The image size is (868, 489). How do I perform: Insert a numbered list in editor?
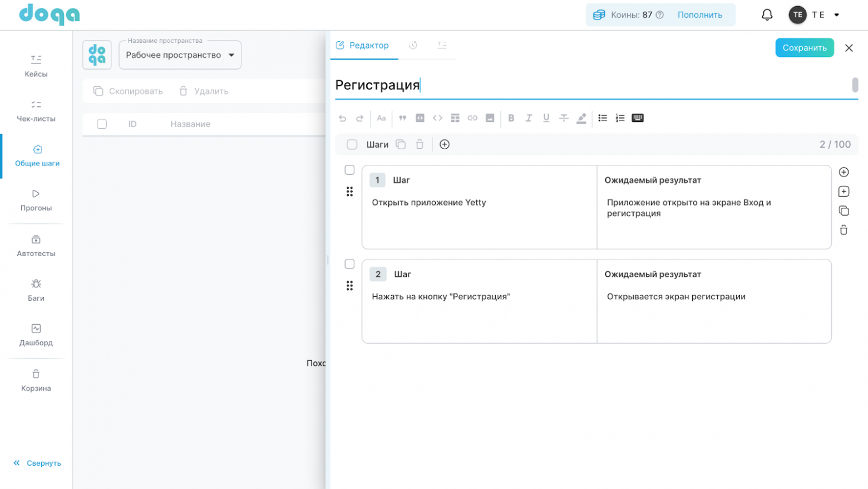(620, 118)
